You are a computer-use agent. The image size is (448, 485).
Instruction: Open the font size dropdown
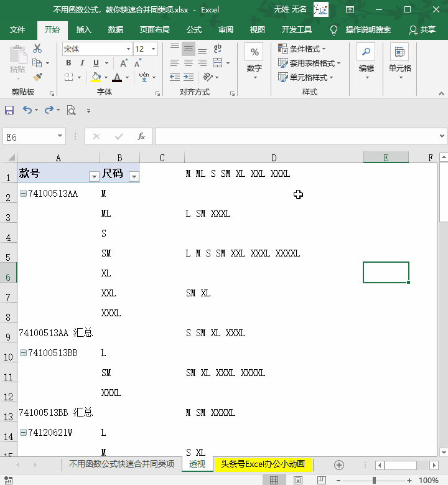[x=153, y=49]
